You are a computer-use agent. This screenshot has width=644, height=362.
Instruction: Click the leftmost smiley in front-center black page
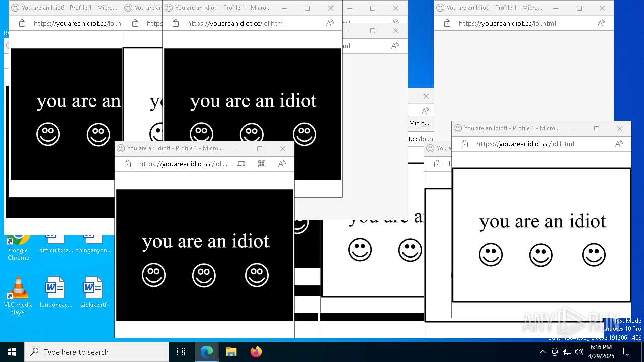click(153, 275)
